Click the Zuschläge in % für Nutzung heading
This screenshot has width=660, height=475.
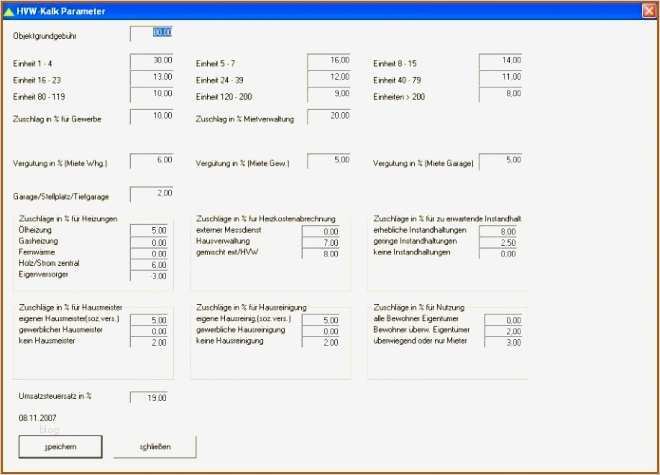(x=419, y=307)
